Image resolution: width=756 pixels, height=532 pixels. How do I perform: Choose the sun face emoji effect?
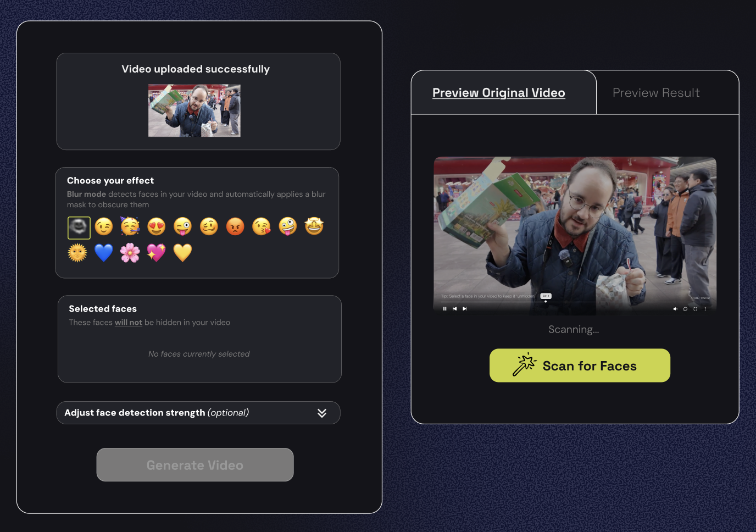(x=77, y=253)
